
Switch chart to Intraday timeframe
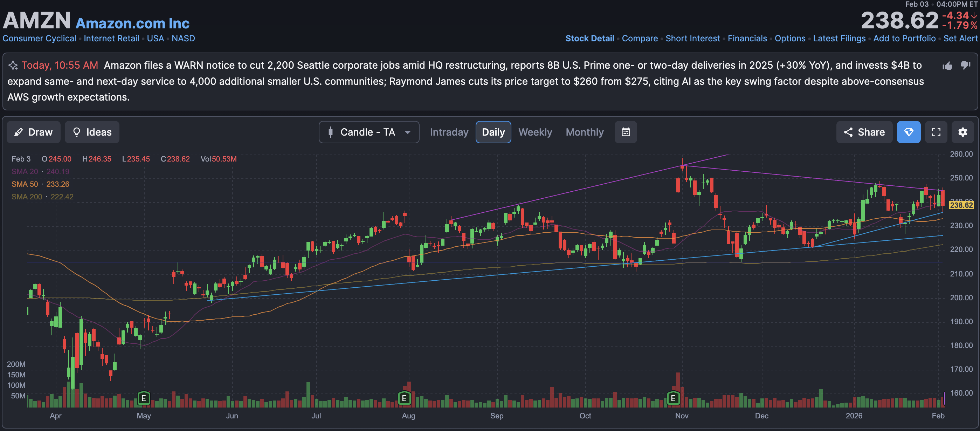[449, 132]
